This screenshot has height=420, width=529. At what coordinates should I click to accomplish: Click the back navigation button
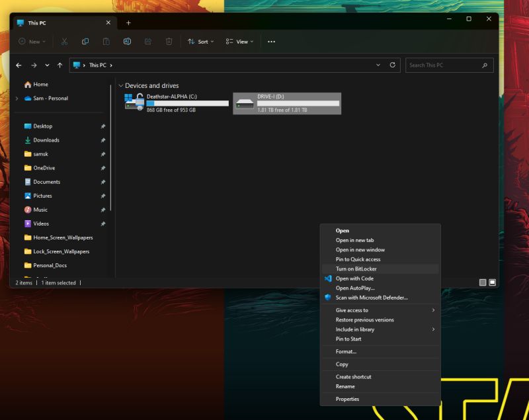(19, 65)
